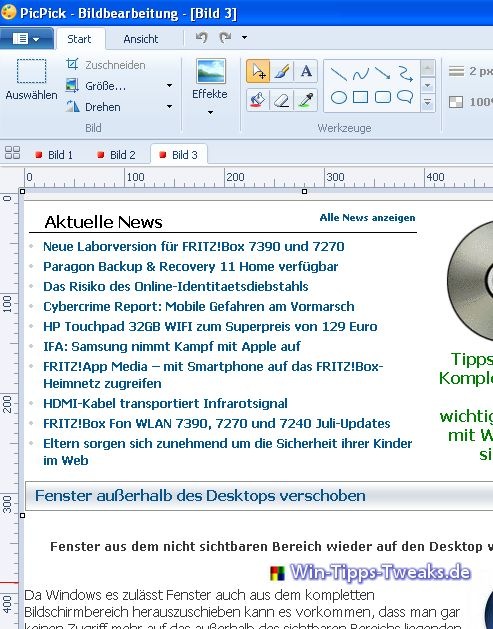493x629 pixels.
Task: Switch to the Start ribbon tab
Action: [79, 39]
